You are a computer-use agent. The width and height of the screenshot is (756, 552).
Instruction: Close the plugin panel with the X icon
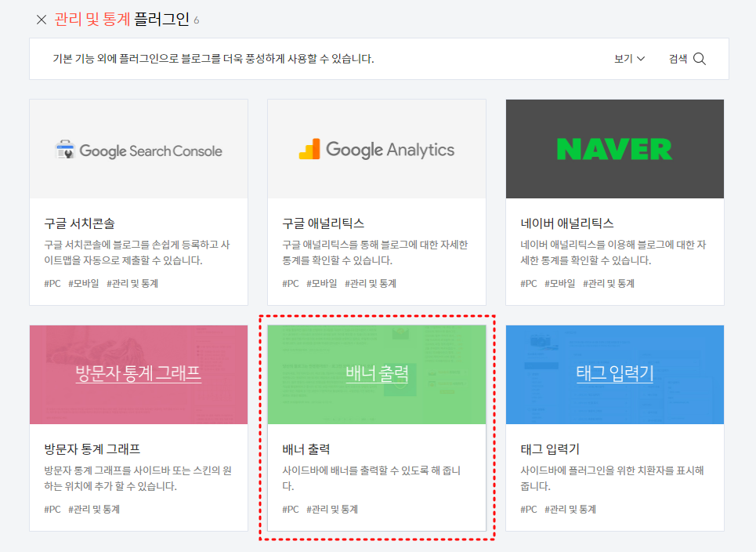(x=42, y=20)
